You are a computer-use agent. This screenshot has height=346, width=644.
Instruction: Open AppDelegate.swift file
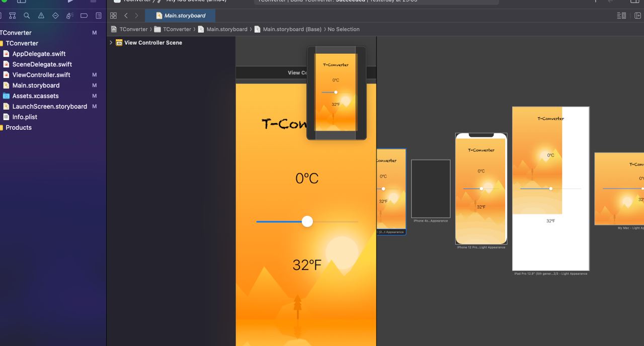coord(39,54)
